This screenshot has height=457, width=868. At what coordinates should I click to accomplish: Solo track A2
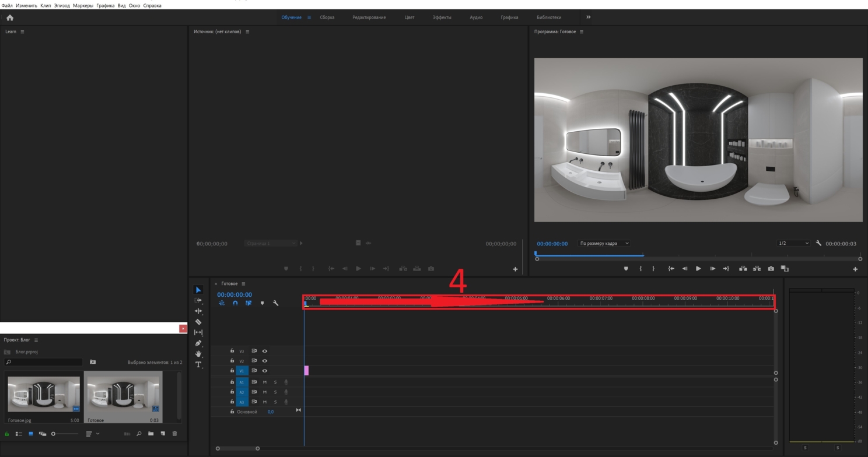275,392
